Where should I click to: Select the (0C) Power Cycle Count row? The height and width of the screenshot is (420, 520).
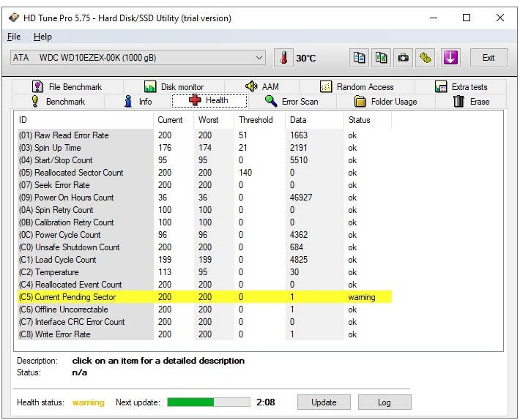click(204, 234)
